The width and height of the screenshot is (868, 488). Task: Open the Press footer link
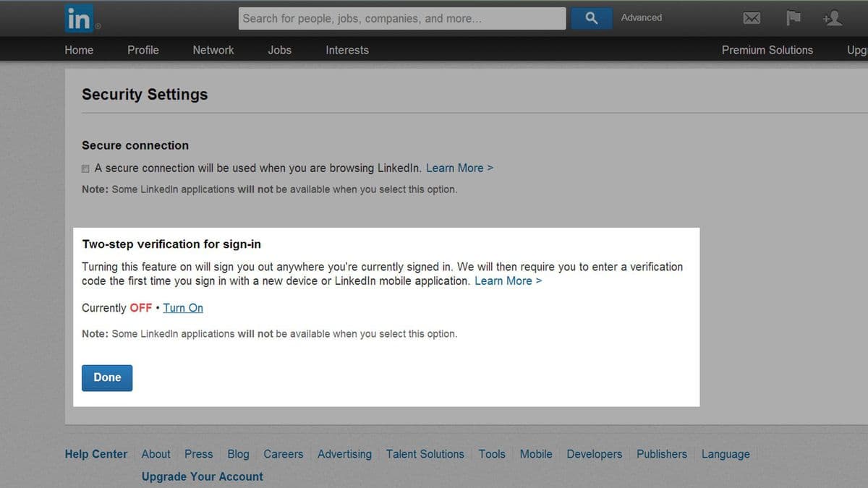199,454
